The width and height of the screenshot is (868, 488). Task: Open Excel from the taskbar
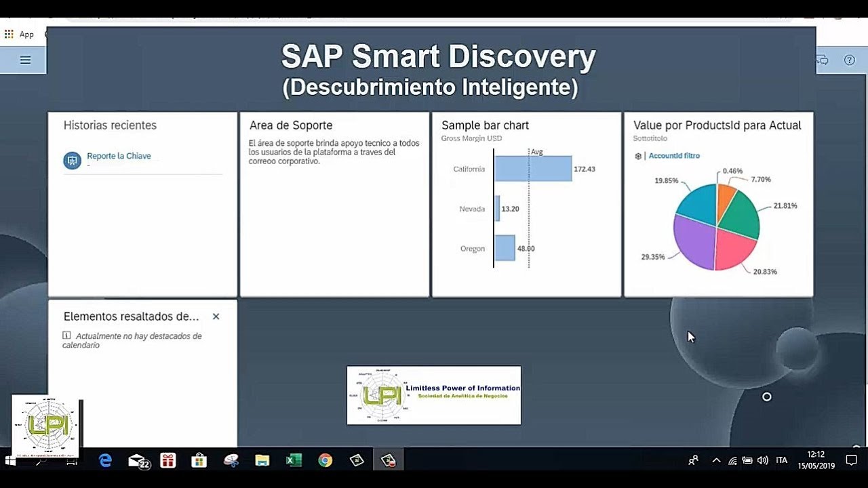(294, 461)
